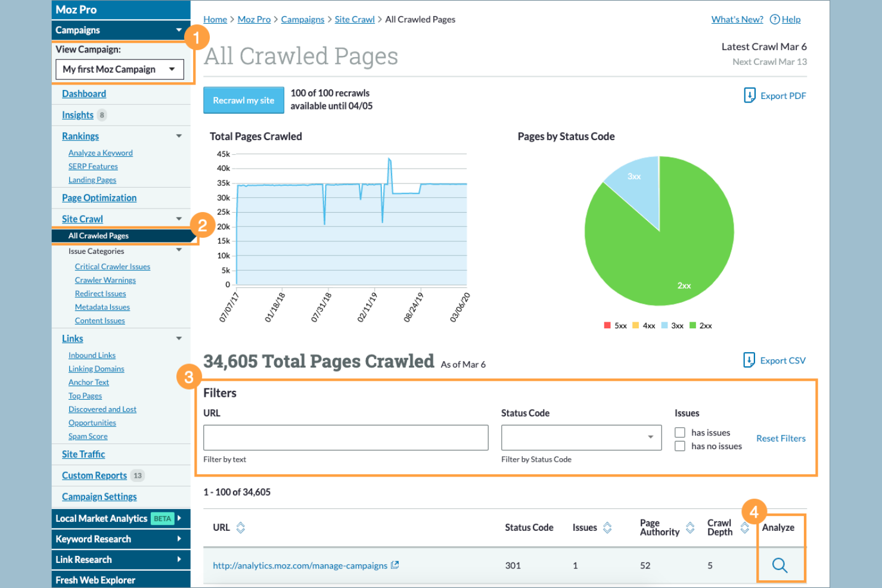The width and height of the screenshot is (882, 588).
Task: Open Inbound Links in sidebar
Action: pyautogui.click(x=92, y=355)
